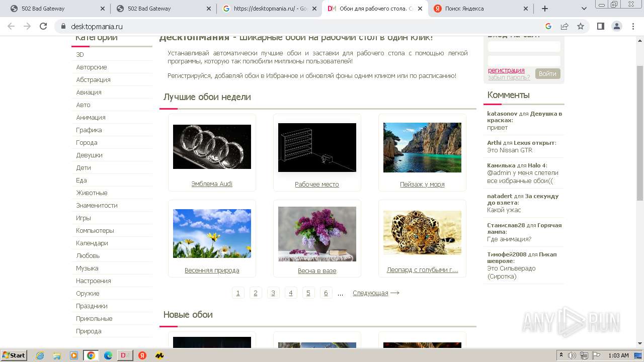Bookmark this page with the star icon
Image resolution: width=644 pixels, height=362 pixels.
tap(581, 26)
